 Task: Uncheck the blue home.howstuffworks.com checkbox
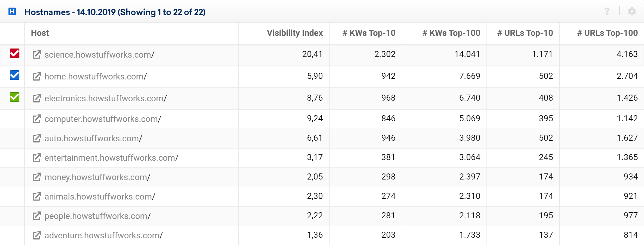pyautogui.click(x=15, y=75)
